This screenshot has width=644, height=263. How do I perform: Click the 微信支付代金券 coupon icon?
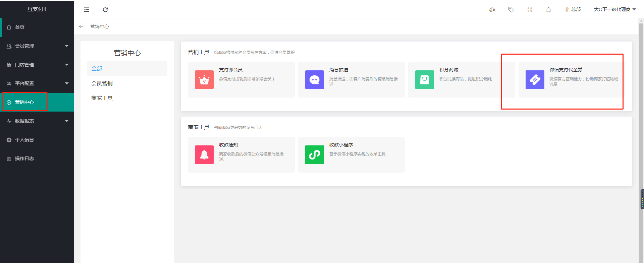click(535, 80)
